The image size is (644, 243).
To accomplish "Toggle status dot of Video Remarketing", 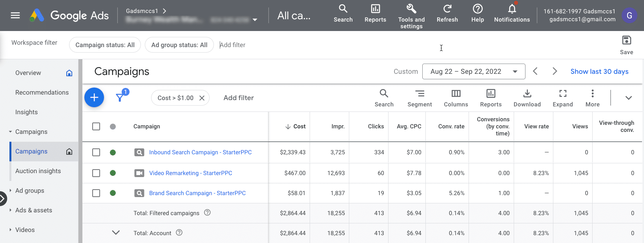I will 113,173.
